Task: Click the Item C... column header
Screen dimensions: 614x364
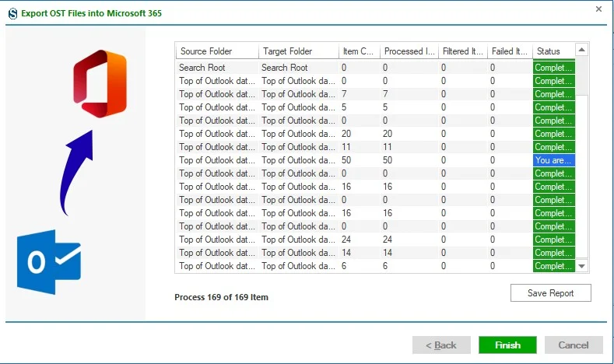Action: tap(359, 51)
